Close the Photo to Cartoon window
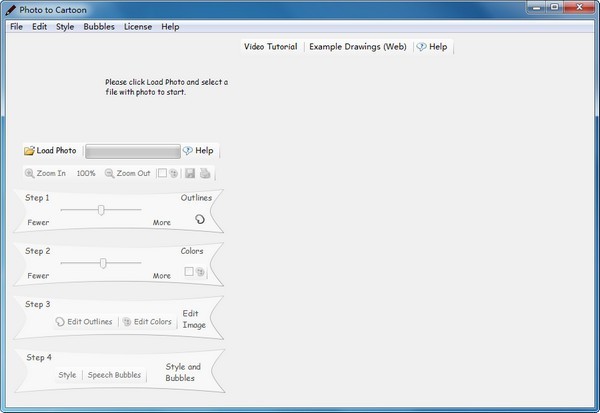 pos(579,7)
